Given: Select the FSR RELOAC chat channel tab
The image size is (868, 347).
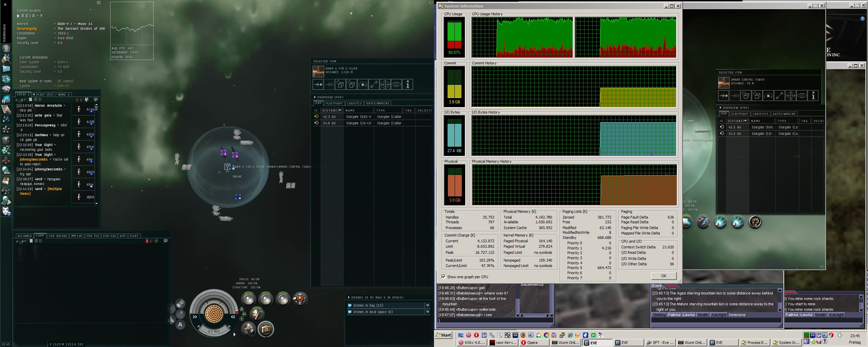Looking at the screenshot, I should click(58, 236).
